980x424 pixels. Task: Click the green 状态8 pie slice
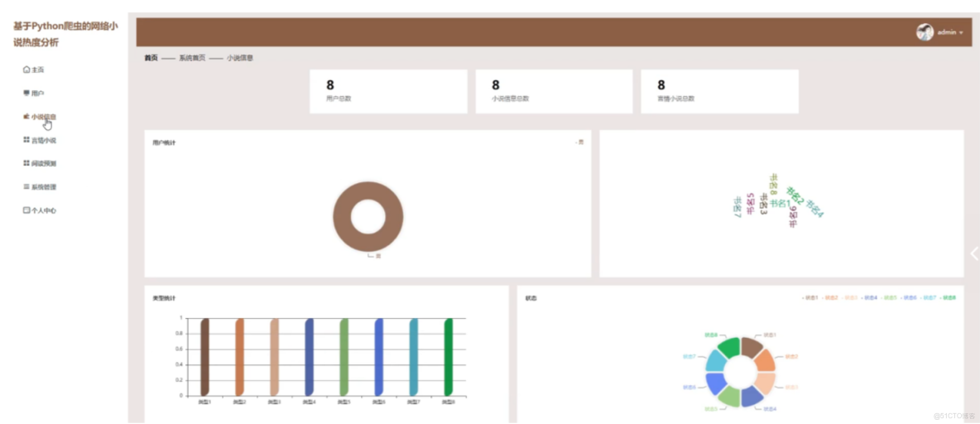click(x=729, y=347)
